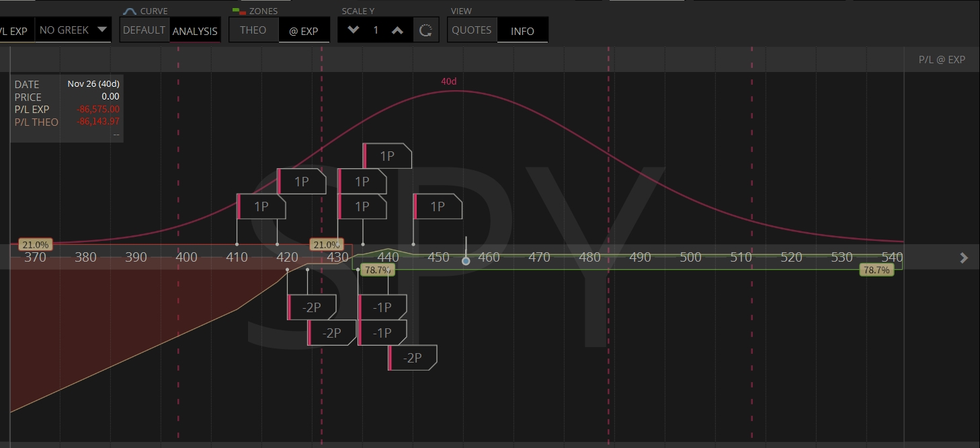The height and width of the screenshot is (448, 980).
Task: Click the rightmost 1P flag near 445
Action: tap(438, 207)
